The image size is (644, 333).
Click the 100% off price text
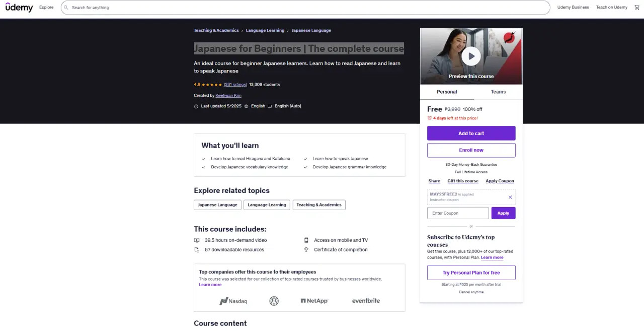[472, 109]
